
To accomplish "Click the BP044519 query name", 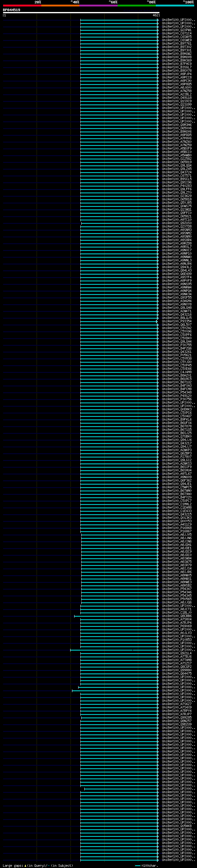I will (x=11, y=10).
